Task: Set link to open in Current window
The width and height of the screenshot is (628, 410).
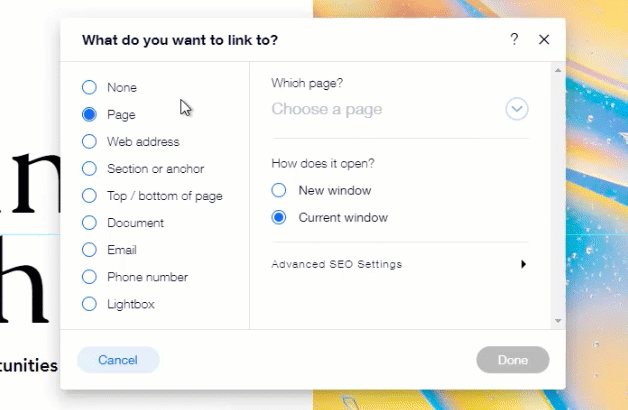Action: pyautogui.click(x=279, y=217)
